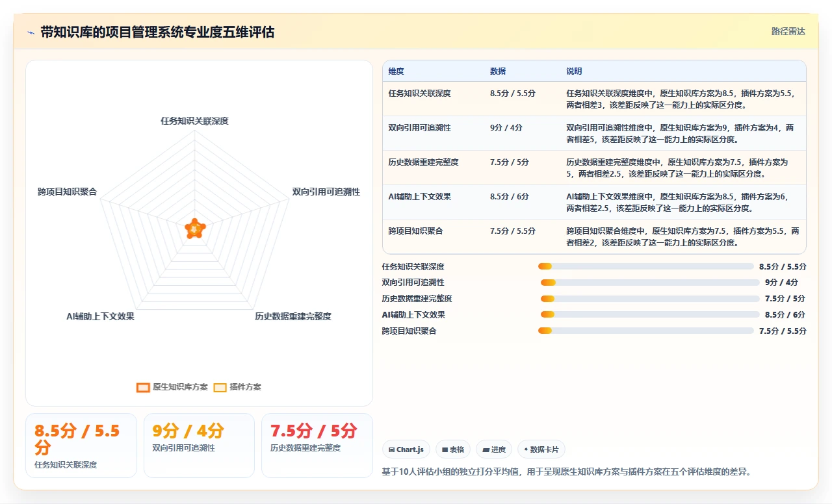The width and height of the screenshot is (832, 504).
Task: Click the Chart.js tag
Action: pyautogui.click(x=406, y=449)
